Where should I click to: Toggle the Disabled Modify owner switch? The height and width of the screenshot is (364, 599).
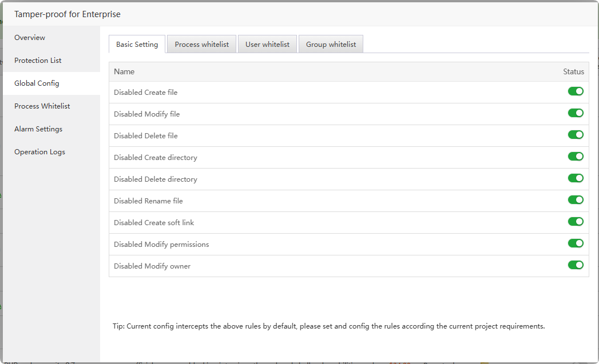(x=576, y=265)
